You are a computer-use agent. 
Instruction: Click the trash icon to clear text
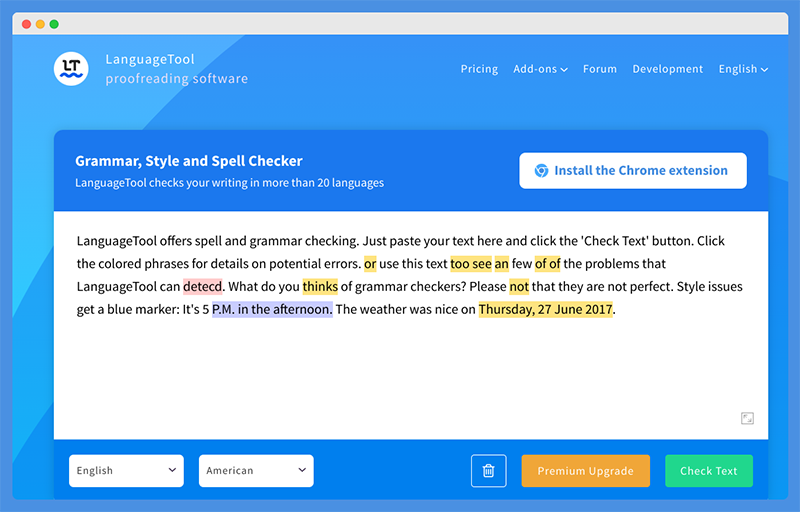click(x=488, y=471)
